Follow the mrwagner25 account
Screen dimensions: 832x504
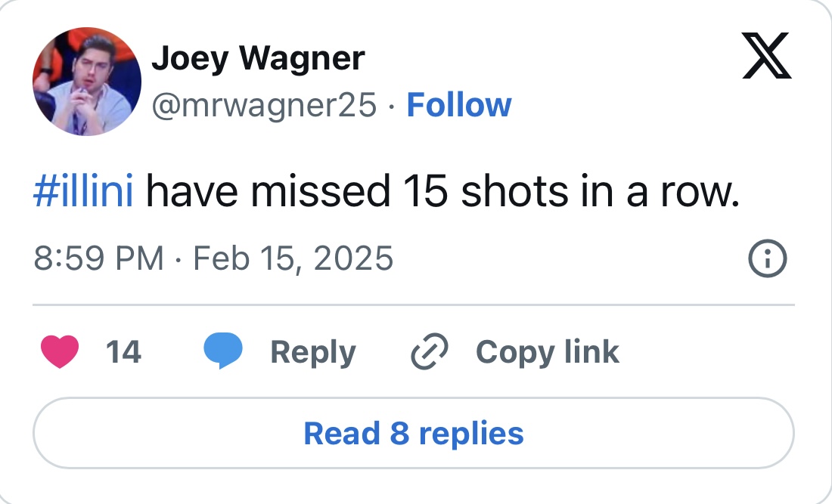click(x=458, y=105)
